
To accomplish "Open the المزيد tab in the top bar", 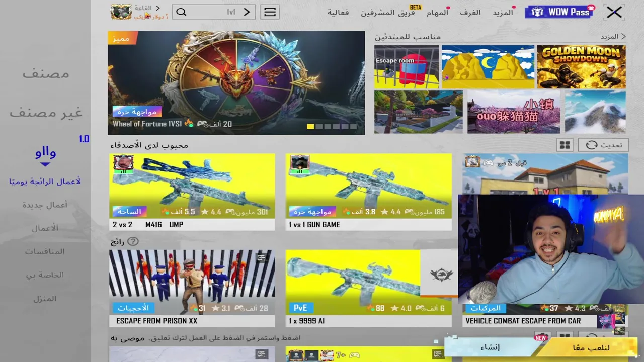I will tap(503, 12).
